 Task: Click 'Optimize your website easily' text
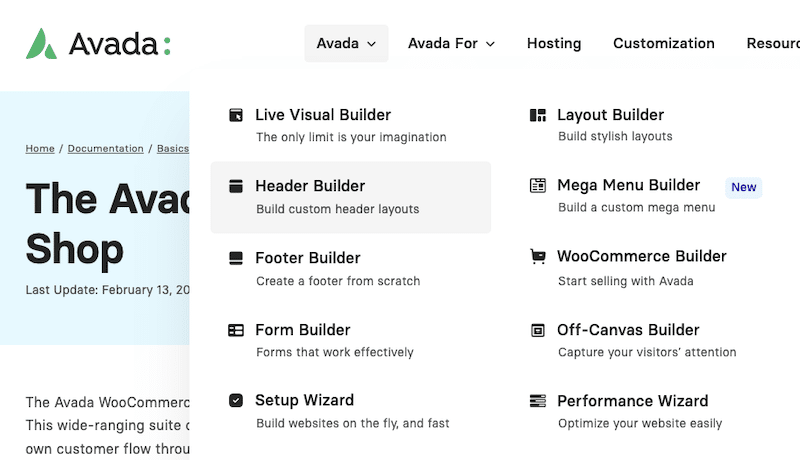click(640, 423)
